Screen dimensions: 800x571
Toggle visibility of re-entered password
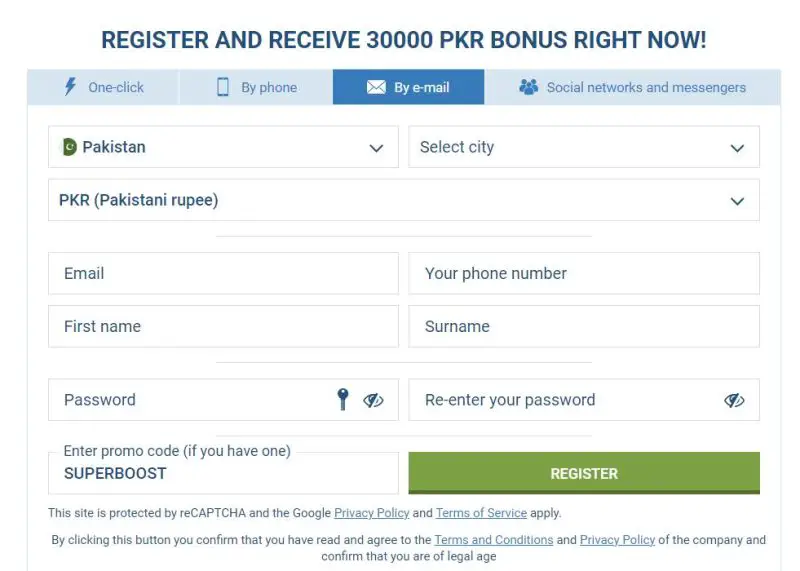pyautogui.click(x=734, y=400)
